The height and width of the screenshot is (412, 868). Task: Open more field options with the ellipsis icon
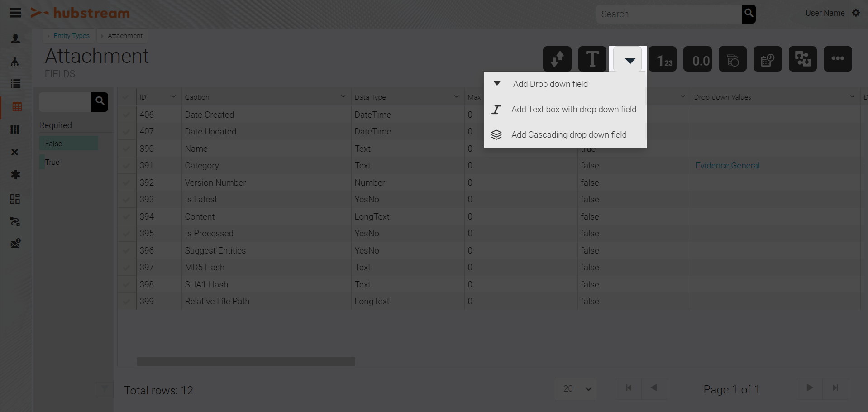point(838,59)
